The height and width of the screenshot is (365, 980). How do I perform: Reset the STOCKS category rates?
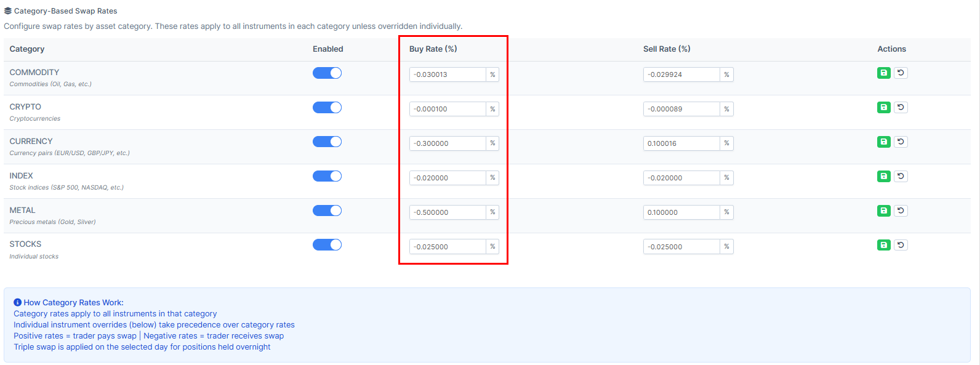(x=901, y=246)
